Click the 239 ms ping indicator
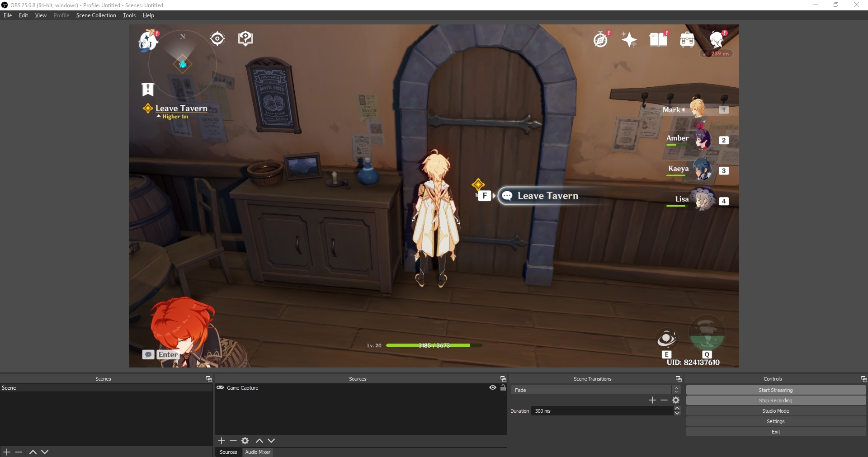868x457 pixels. [717, 53]
